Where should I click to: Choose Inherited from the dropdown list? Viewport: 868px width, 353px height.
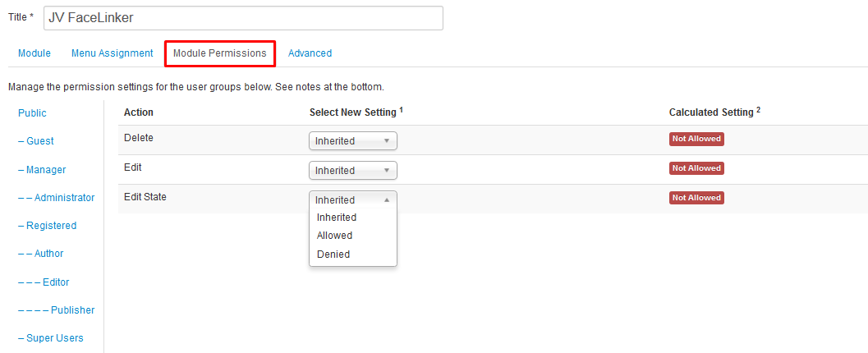337,218
